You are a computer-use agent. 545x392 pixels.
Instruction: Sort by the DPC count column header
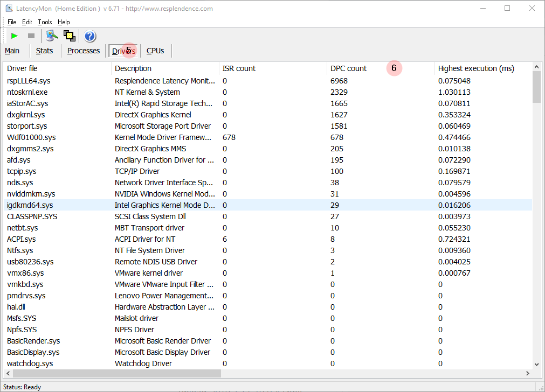(381, 68)
